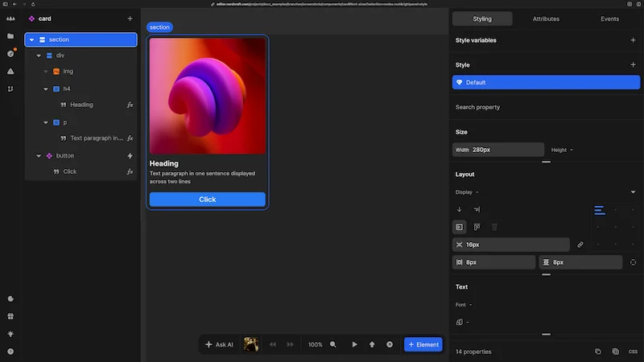Collapse the p tree node
Screen dimensions: 644x362
pyautogui.click(x=46, y=123)
